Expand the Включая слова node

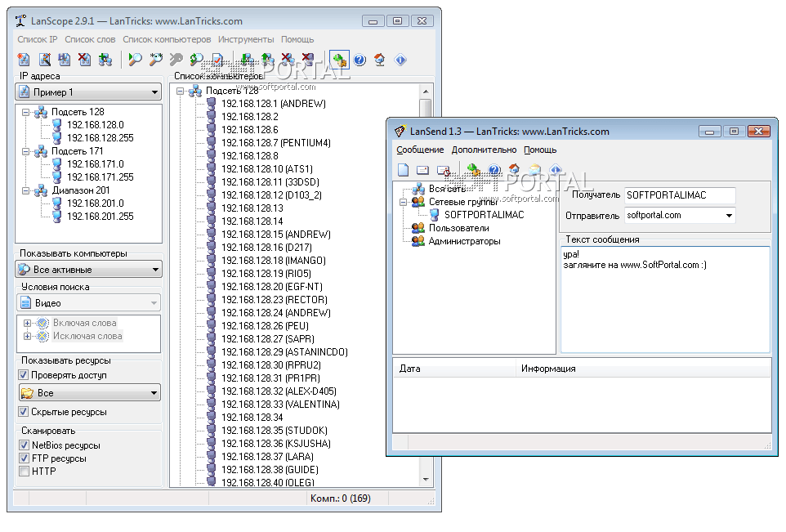pos(28,324)
